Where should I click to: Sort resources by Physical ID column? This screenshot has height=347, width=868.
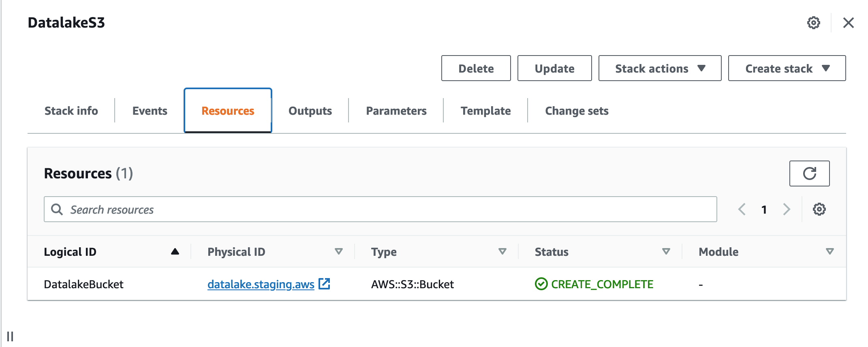(x=339, y=252)
